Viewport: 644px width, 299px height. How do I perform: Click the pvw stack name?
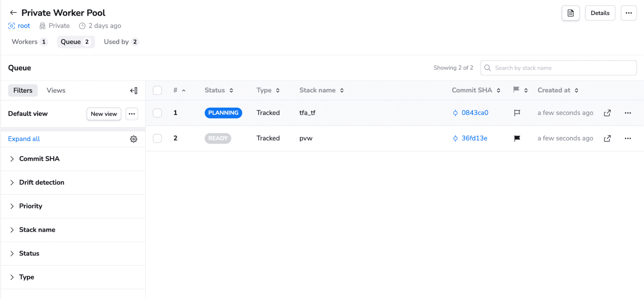point(306,138)
